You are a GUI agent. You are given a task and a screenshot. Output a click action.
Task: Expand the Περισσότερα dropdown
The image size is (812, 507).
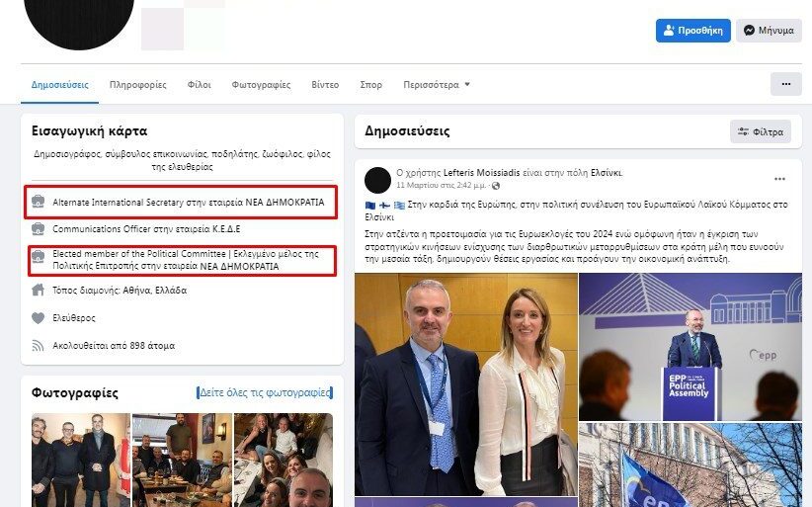436,84
